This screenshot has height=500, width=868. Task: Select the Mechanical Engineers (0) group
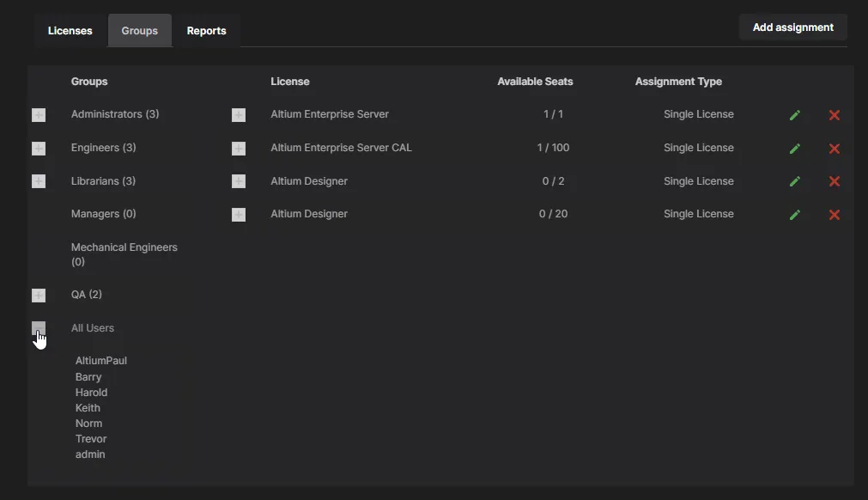point(124,254)
